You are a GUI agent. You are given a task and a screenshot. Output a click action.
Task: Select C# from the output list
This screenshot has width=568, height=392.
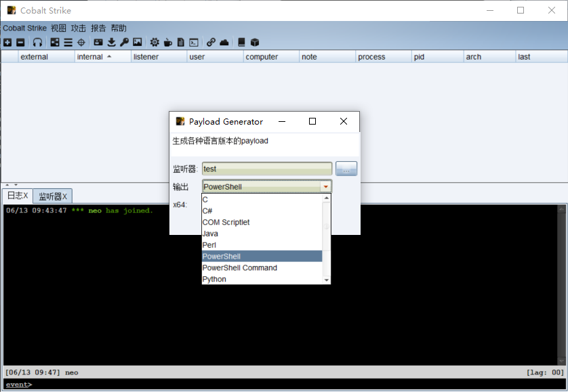pos(262,211)
